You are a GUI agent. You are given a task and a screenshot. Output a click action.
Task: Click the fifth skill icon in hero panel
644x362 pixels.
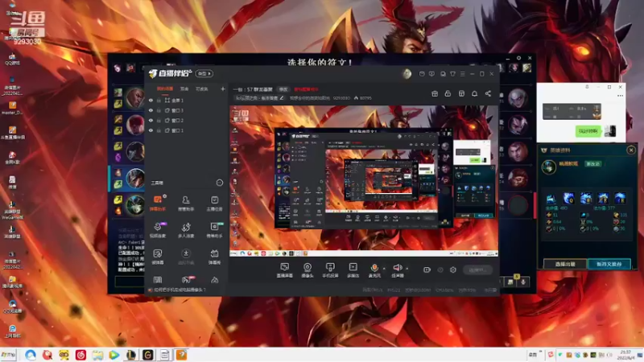[620, 199]
